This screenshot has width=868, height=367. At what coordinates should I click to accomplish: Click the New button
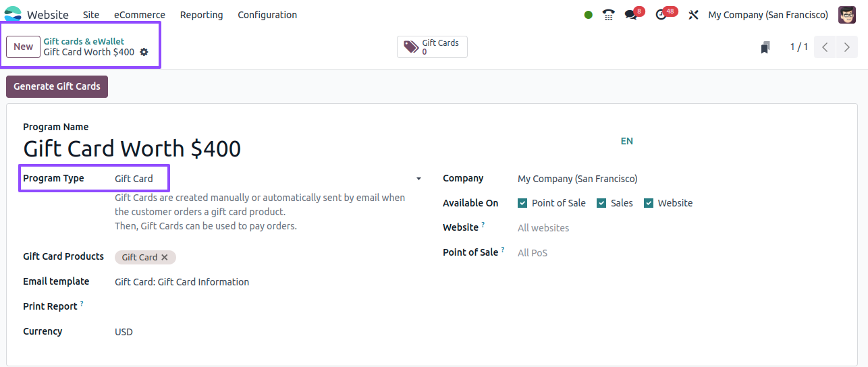24,47
